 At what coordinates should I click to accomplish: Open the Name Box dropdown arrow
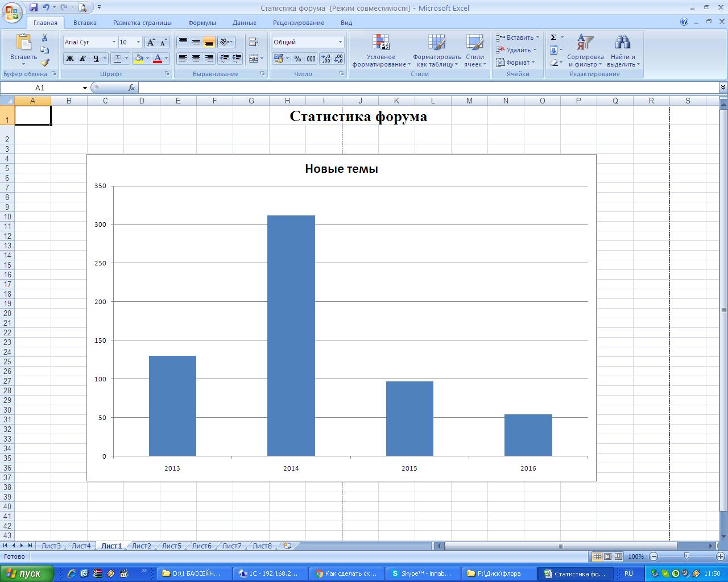pyautogui.click(x=85, y=88)
